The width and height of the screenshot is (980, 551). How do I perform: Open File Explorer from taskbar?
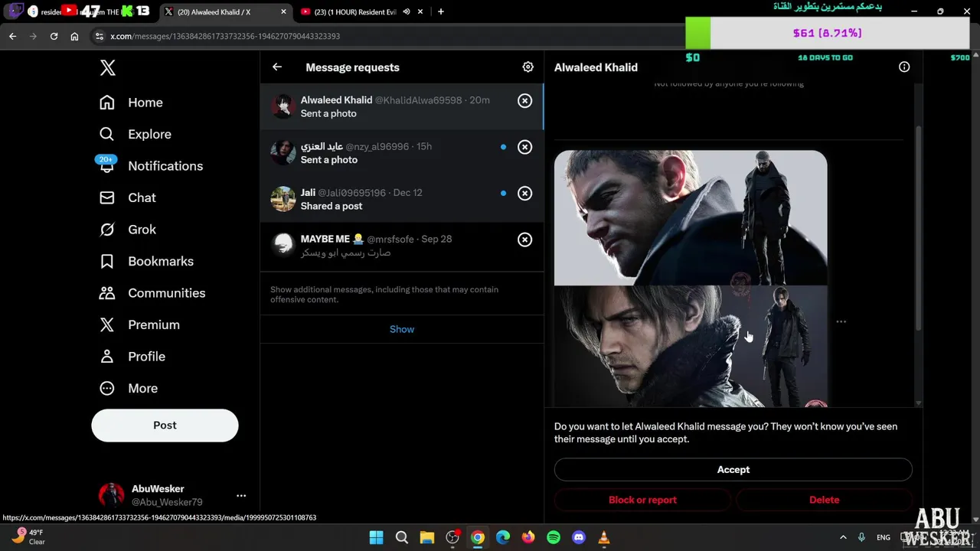427,537
